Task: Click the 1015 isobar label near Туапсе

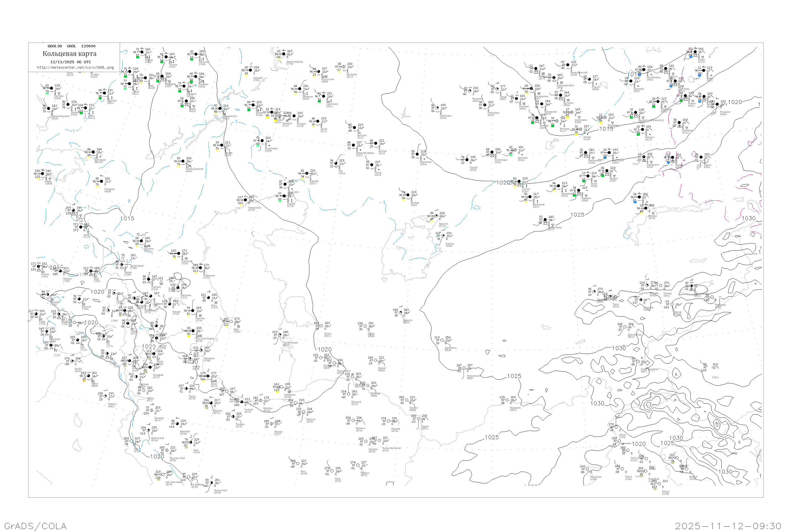Action: point(127,218)
